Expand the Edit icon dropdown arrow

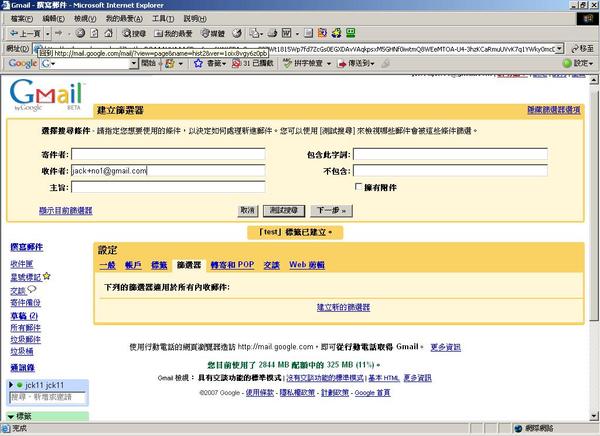(x=297, y=34)
